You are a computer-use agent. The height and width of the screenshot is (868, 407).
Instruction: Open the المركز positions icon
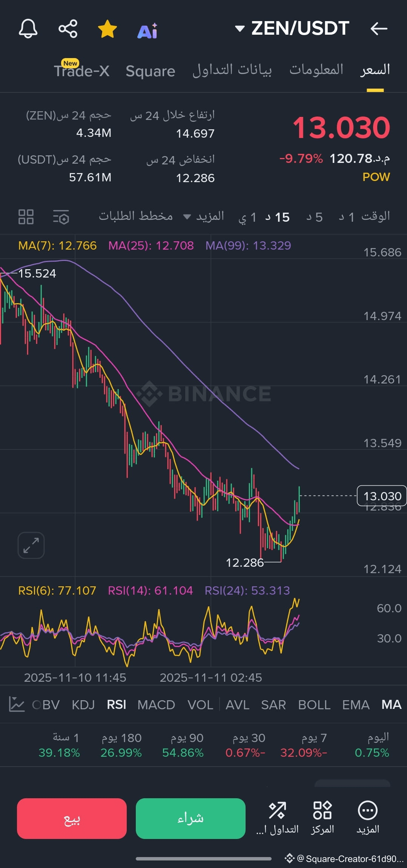point(323,817)
